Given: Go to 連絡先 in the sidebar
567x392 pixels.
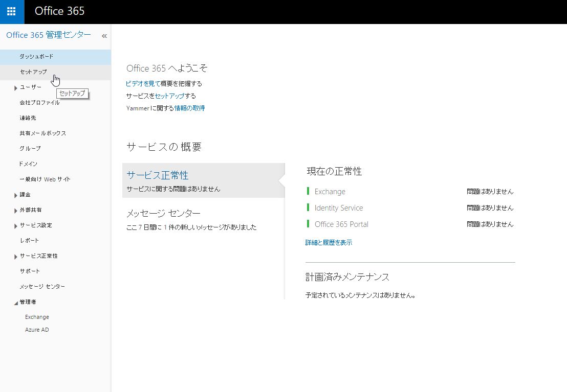Looking at the screenshot, I should (28, 118).
